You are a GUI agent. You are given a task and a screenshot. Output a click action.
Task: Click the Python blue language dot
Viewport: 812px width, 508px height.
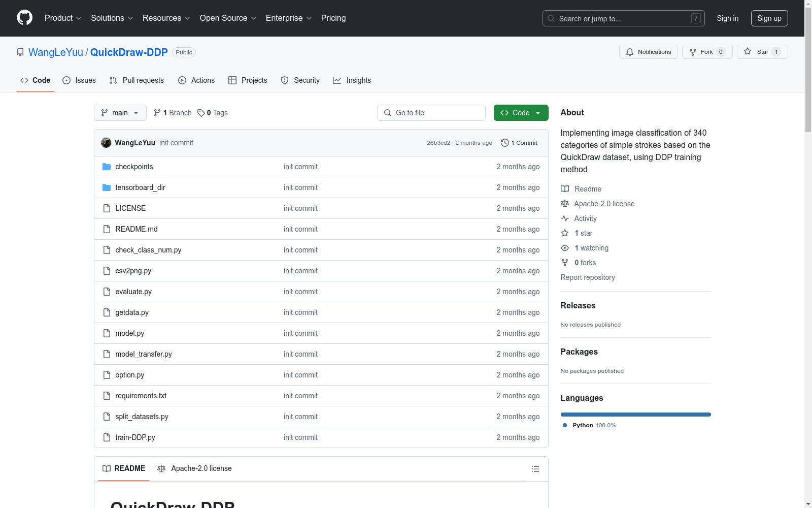click(565, 425)
